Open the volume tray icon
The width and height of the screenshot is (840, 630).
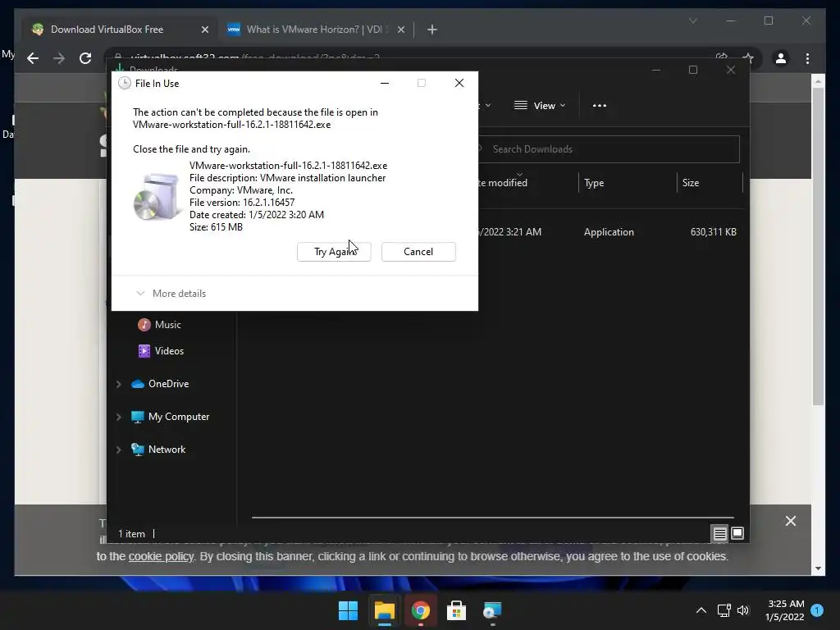click(x=743, y=610)
